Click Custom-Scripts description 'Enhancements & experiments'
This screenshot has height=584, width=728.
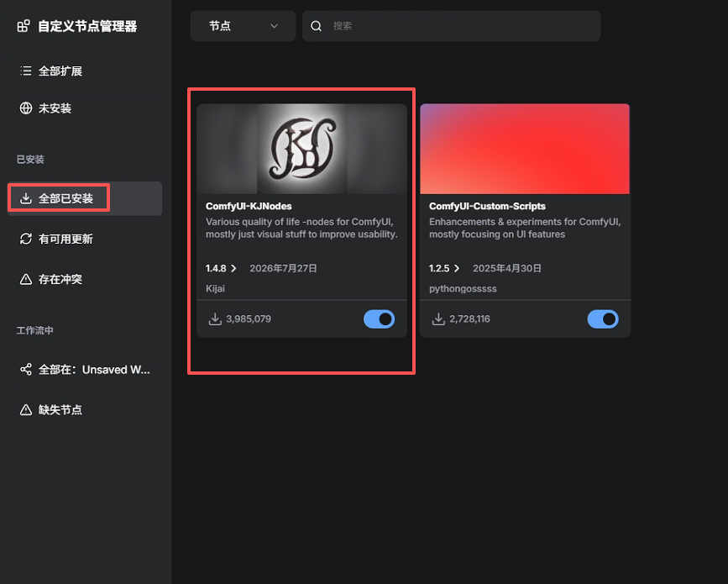(525, 228)
